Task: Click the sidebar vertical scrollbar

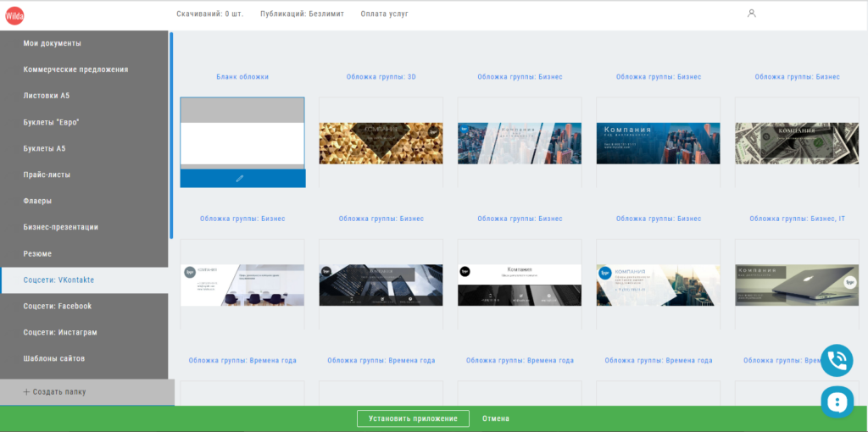Action: (x=171, y=136)
